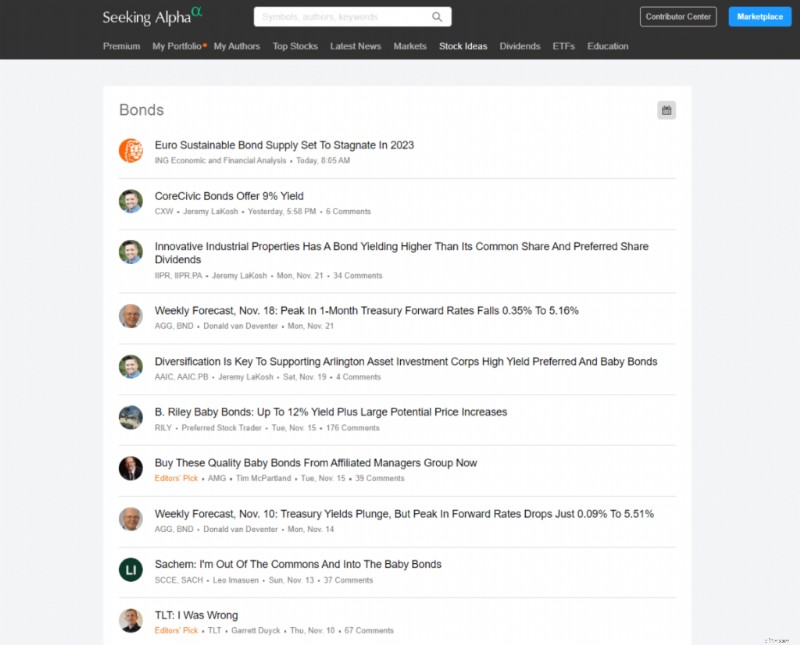The height and width of the screenshot is (645, 800).
Task: Click CXW ticker link
Action: [x=164, y=212]
